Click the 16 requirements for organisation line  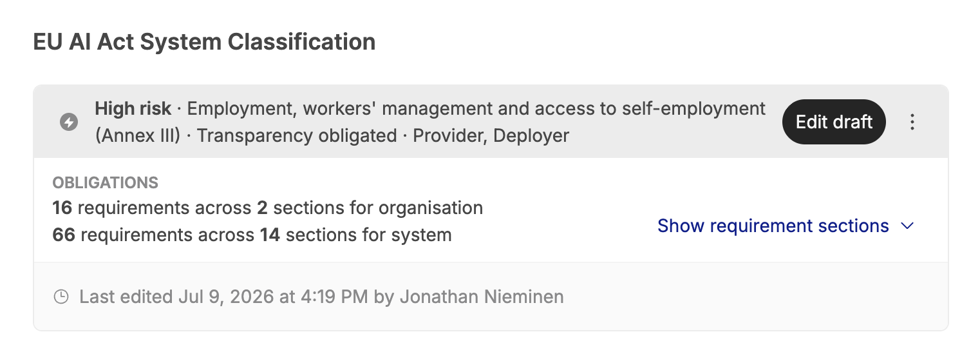tap(267, 208)
